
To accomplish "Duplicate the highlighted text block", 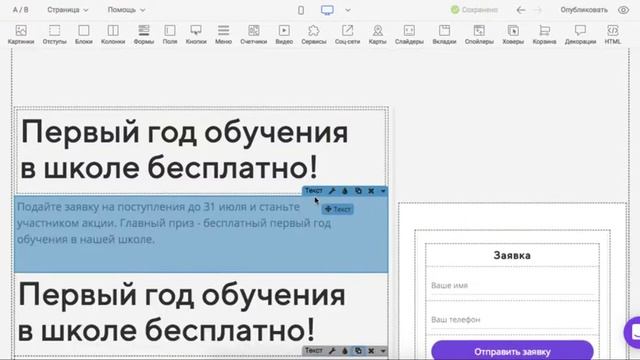I will click(358, 191).
